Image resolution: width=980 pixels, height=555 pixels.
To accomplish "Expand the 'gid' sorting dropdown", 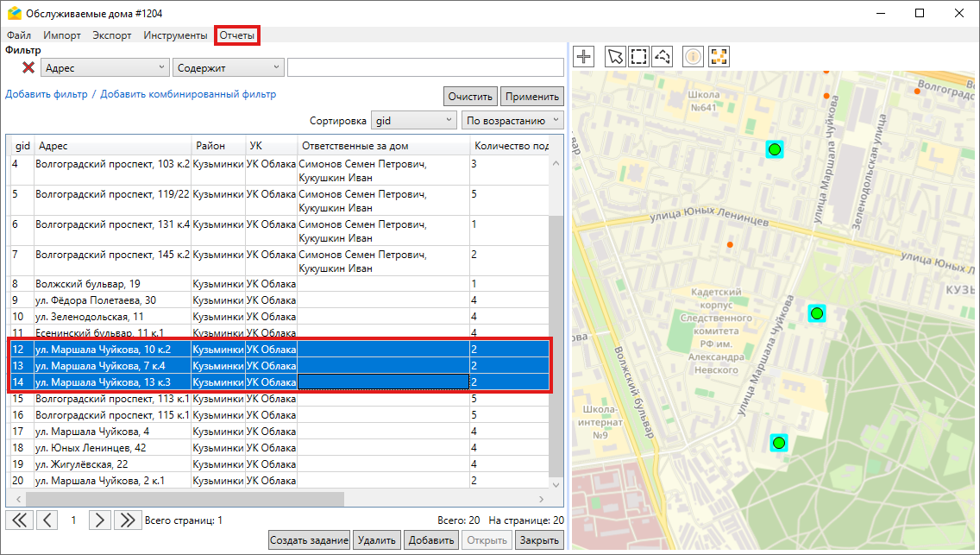I will 414,121.
